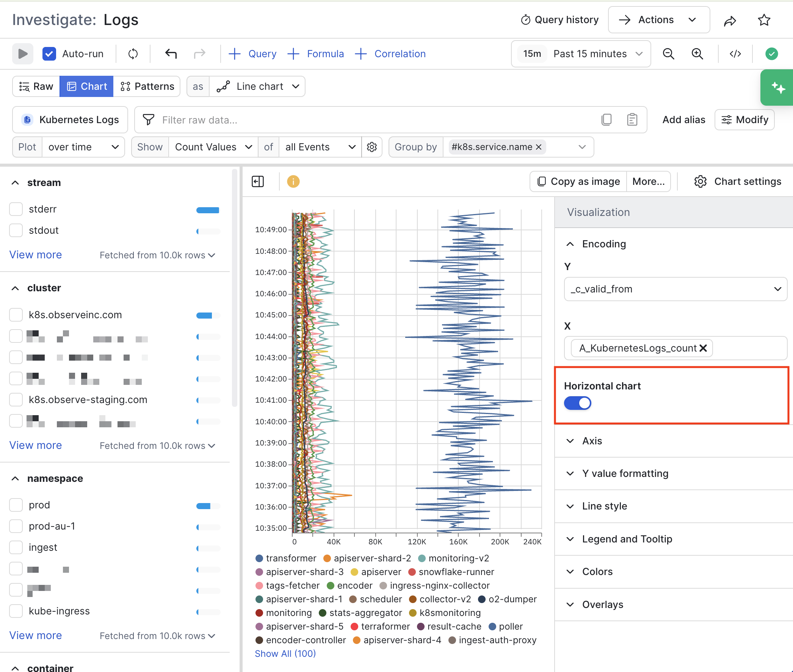793x672 pixels.
Task: Remove A_KubernetesLogs_count from X encoding
Action: 704,348
